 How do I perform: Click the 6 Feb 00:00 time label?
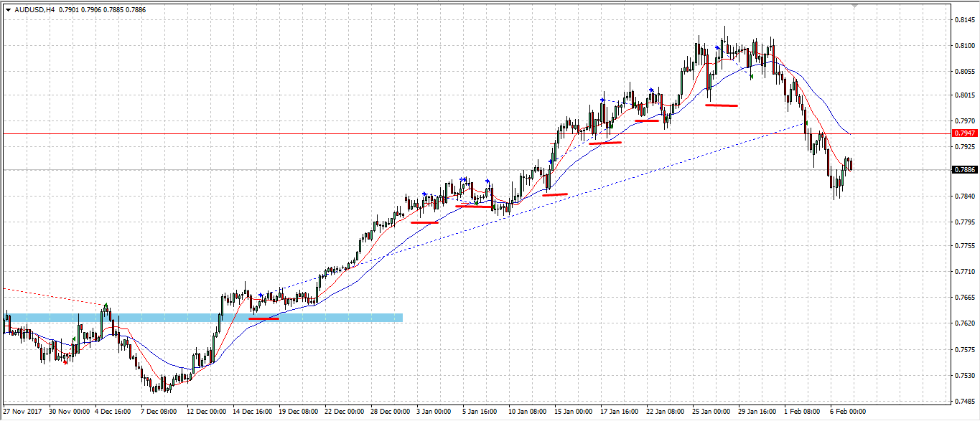(x=849, y=412)
